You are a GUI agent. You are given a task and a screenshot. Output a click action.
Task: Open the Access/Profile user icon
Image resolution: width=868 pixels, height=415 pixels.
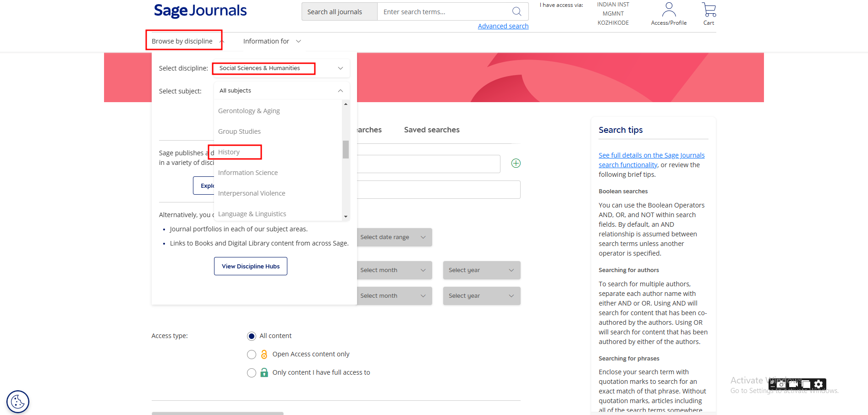(x=669, y=10)
